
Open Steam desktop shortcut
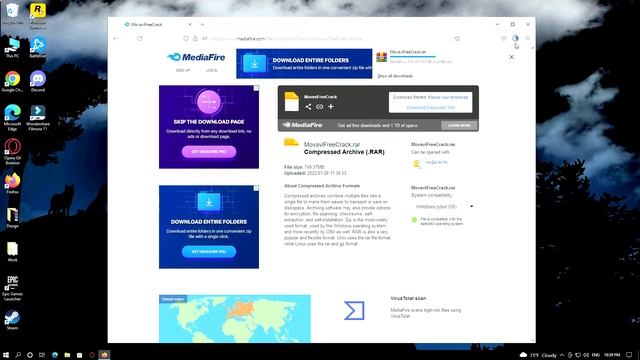click(x=12, y=320)
